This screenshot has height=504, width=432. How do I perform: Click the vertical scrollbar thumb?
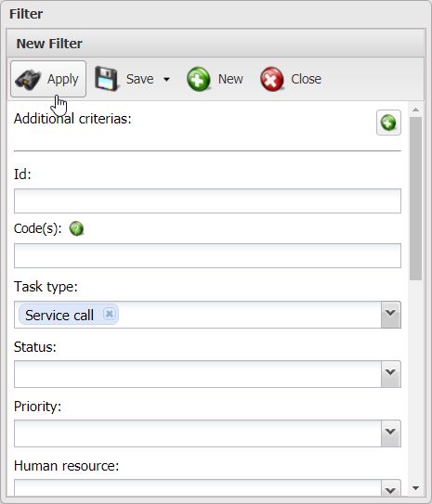415,199
